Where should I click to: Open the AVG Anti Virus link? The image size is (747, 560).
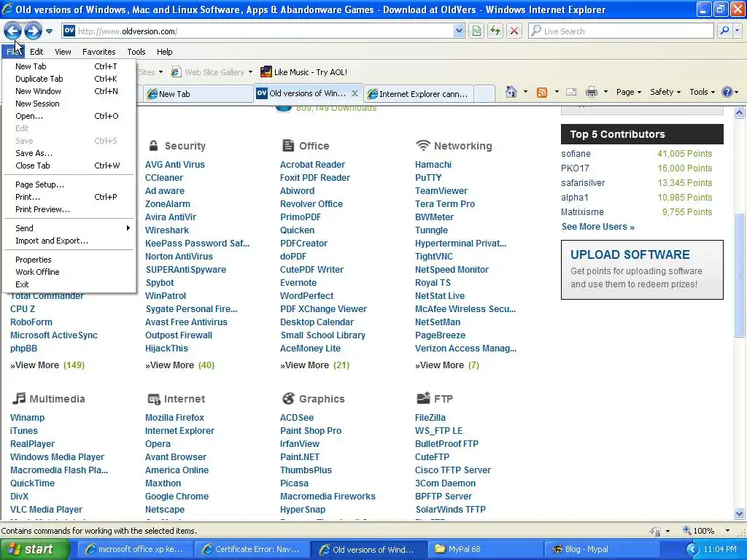coord(175,165)
